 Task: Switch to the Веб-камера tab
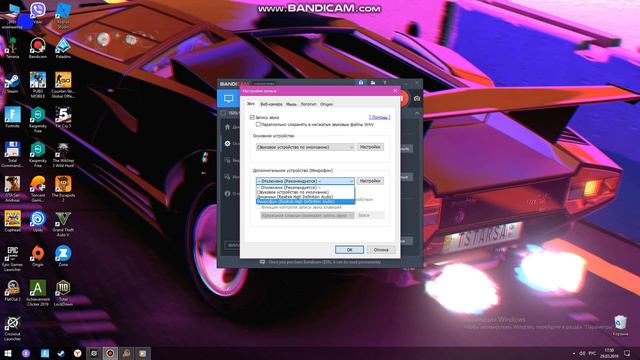pyautogui.click(x=271, y=104)
